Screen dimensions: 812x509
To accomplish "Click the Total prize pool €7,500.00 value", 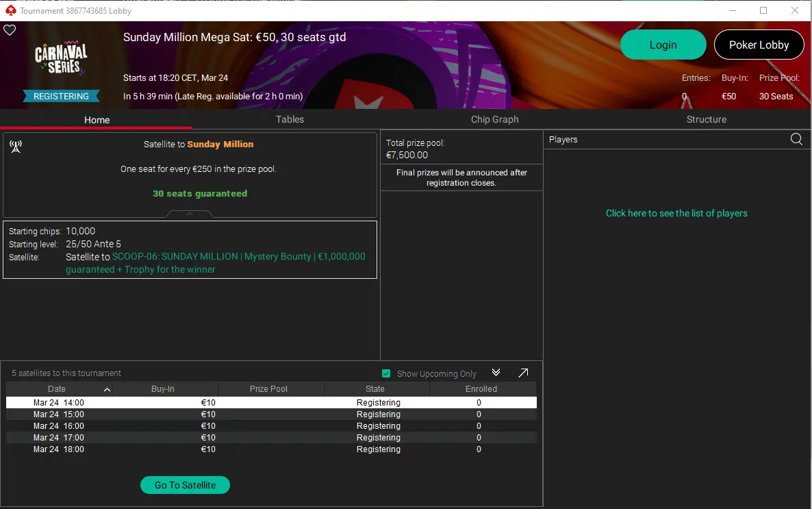I will [x=407, y=155].
